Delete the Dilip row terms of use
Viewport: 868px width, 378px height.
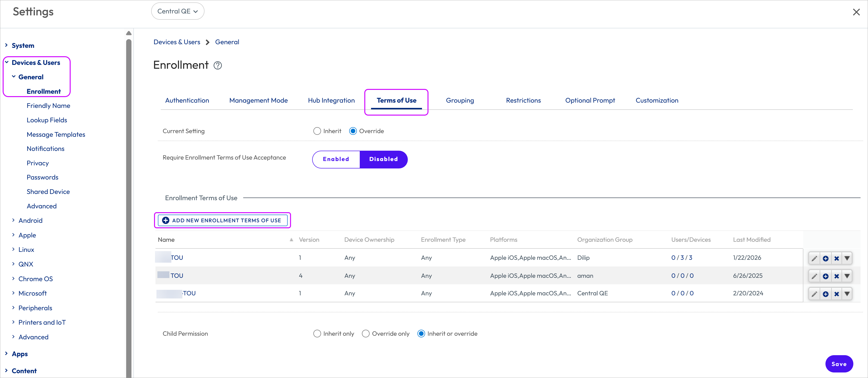click(836, 258)
